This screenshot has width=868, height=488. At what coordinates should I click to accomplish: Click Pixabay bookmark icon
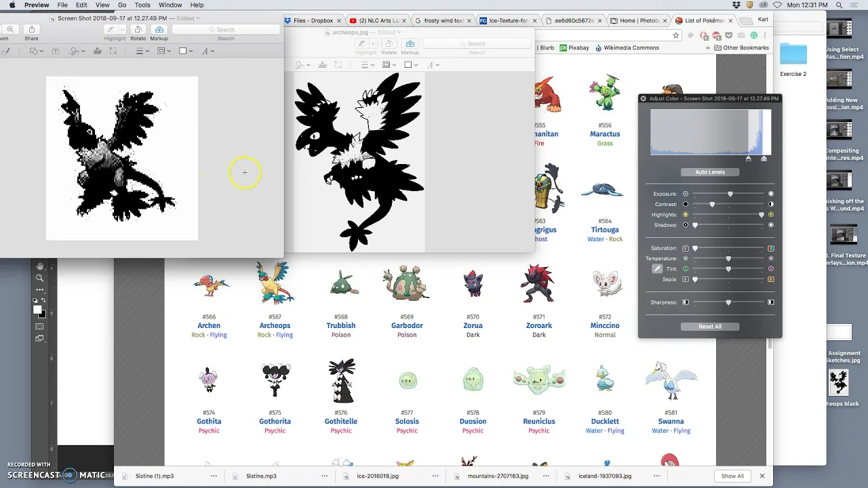[564, 47]
